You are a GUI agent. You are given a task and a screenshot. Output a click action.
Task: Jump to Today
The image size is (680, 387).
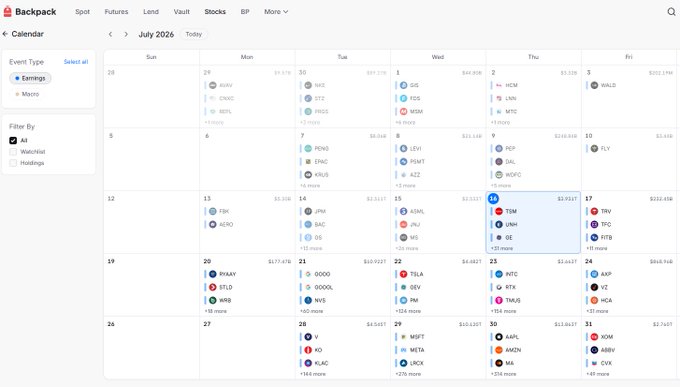[x=194, y=34]
